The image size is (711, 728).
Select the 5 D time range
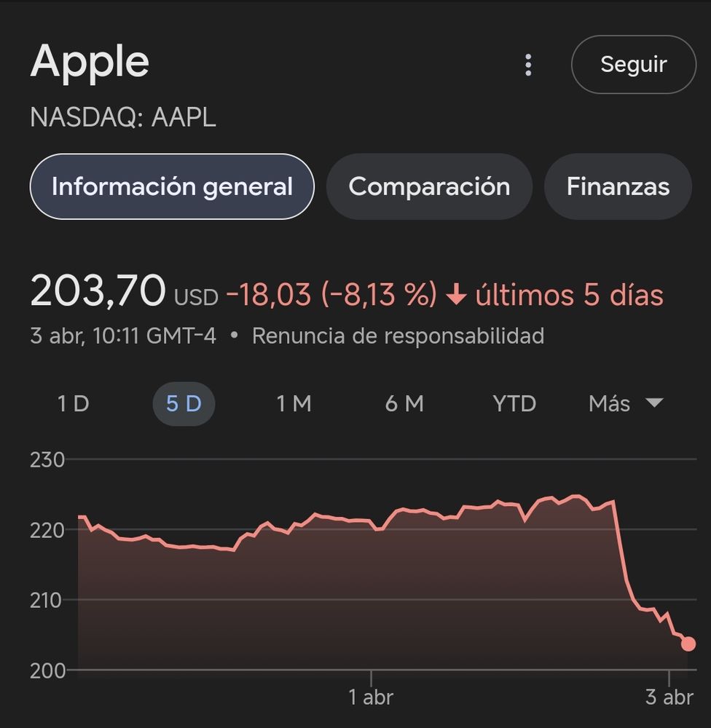(184, 403)
